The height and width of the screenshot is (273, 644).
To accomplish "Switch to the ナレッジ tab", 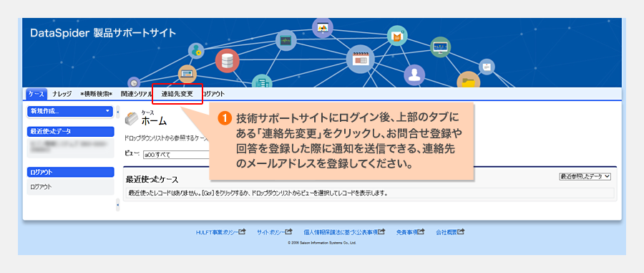I will [x=62, y=94].
